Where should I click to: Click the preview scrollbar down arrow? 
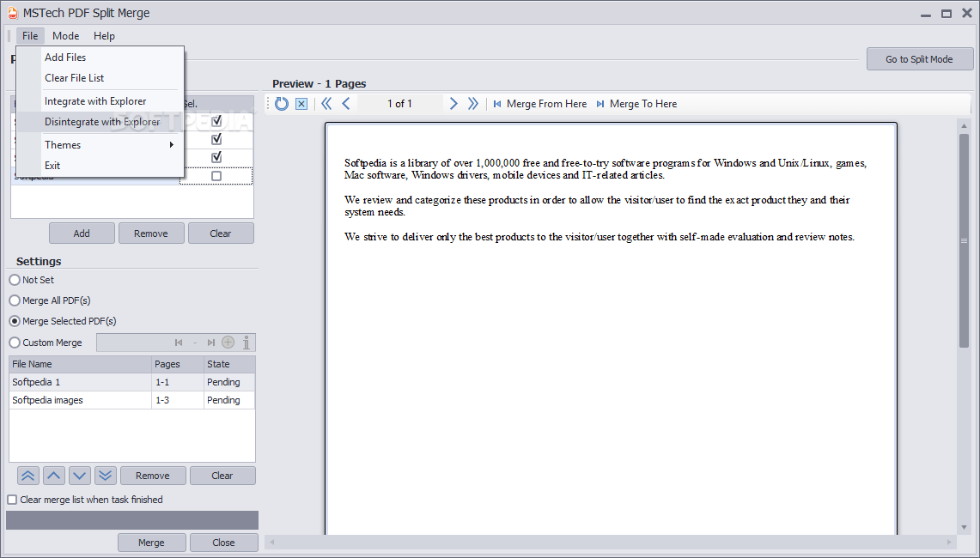pos(964,527)
